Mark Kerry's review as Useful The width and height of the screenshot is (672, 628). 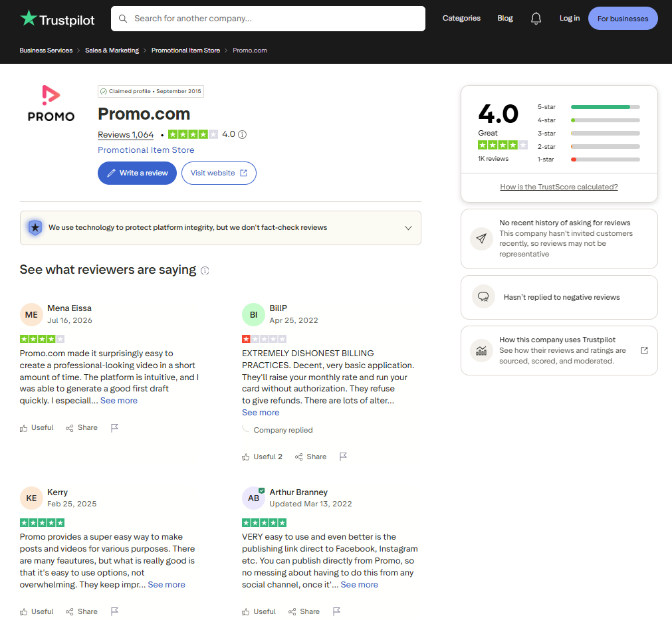pos(37,611)
